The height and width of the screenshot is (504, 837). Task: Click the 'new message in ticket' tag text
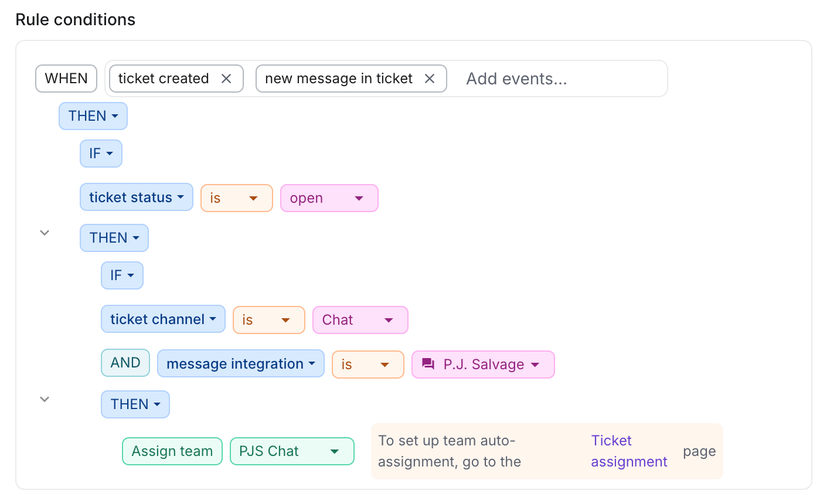(x=339, y=79)
